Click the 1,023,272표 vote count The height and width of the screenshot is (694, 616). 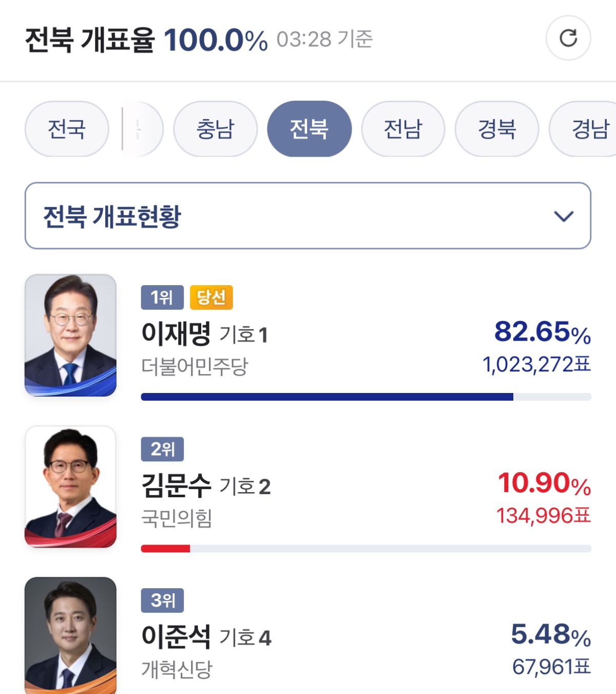[x=536, y=364]
